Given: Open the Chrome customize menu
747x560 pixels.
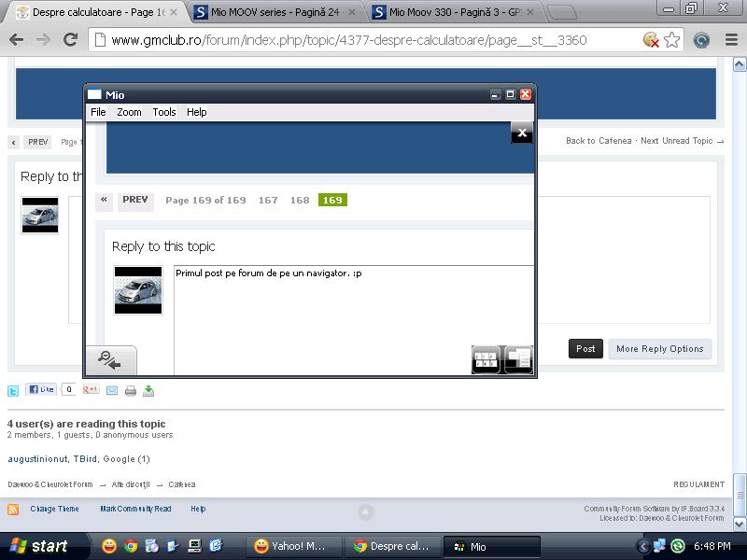Looking at the screenshot, I should (x=728, y=40).
